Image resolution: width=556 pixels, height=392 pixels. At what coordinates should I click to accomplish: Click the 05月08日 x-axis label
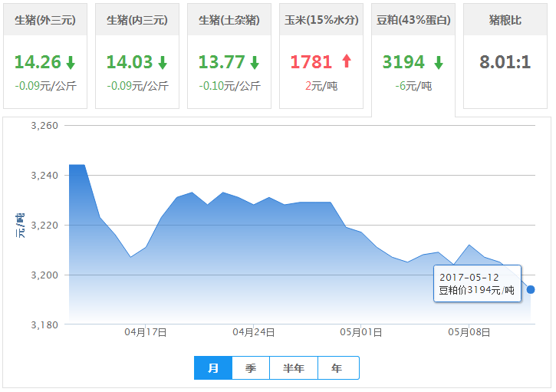pos(469,332)
